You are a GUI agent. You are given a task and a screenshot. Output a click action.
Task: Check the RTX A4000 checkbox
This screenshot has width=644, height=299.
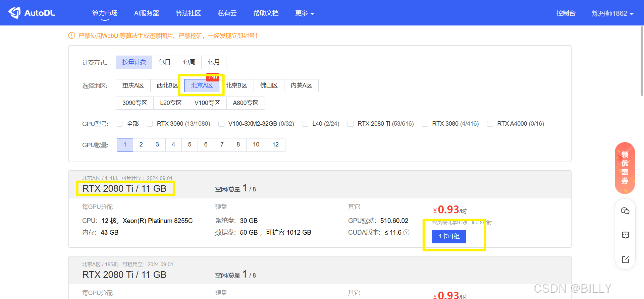pyautogui.click(x=490, y=124)
